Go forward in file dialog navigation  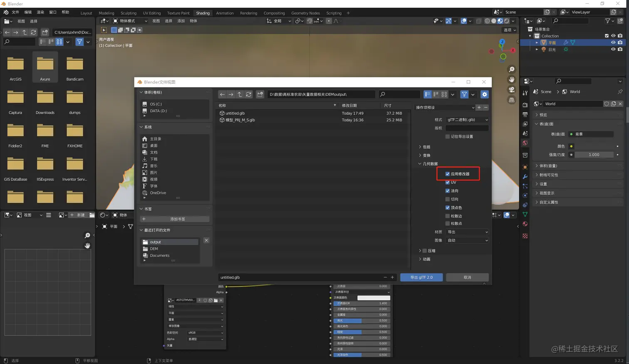pos(231,94)
